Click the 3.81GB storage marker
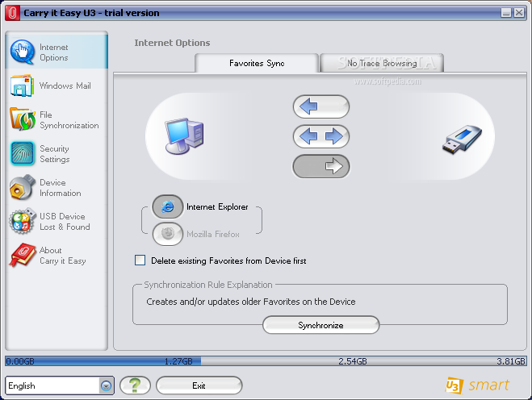Viewport: 532px width, 400px height. 511,361
